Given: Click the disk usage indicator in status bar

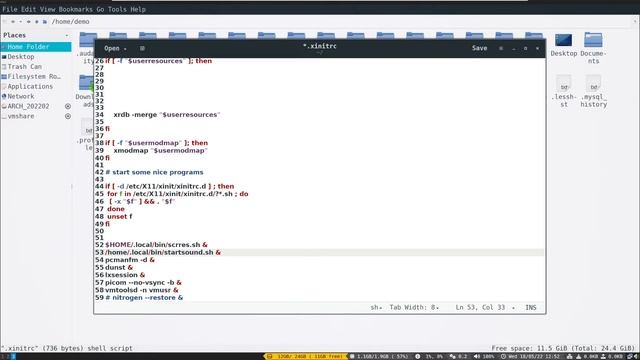Looking at the screenshot, I should point(305,356).
